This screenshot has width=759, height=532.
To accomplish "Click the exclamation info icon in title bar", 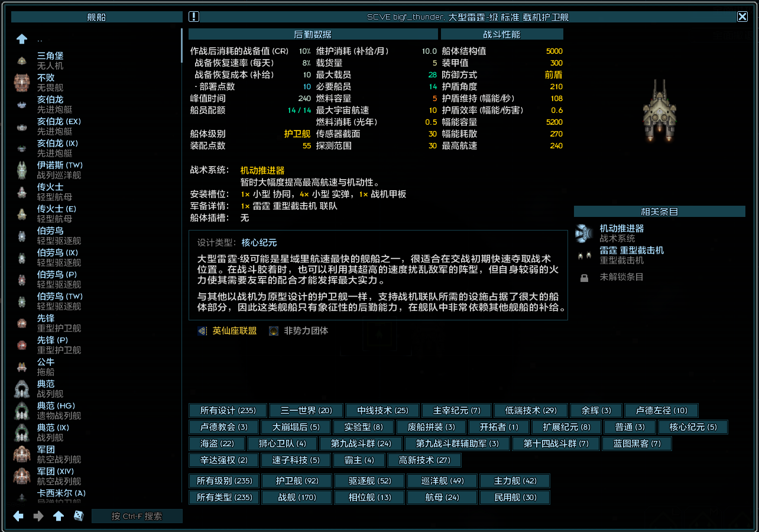I will [194, 17].
